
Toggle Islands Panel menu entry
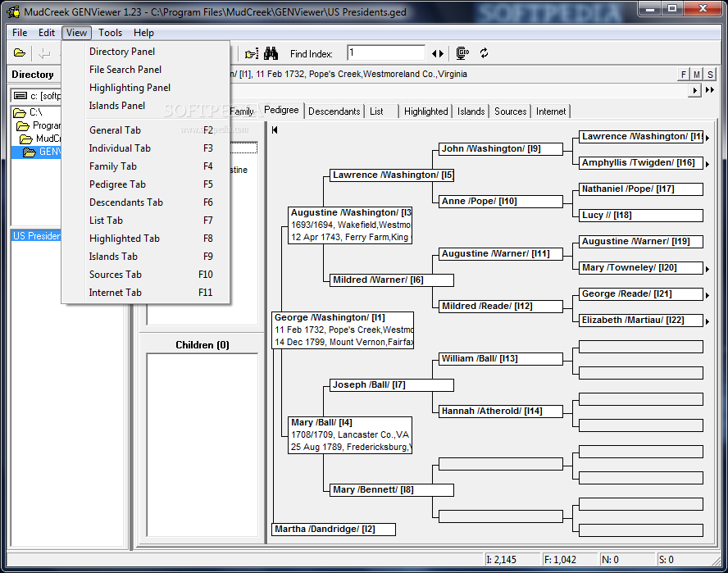pyautogui.click(x=146, y=106)
